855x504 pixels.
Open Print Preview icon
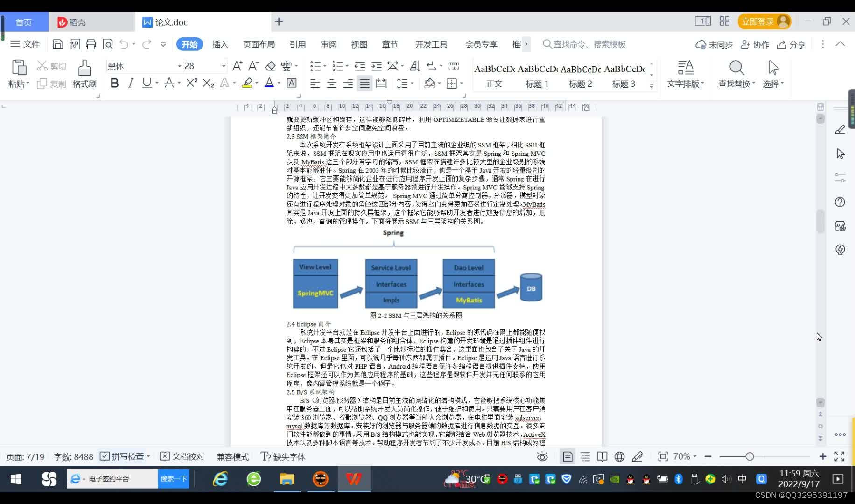click(108, 44)
